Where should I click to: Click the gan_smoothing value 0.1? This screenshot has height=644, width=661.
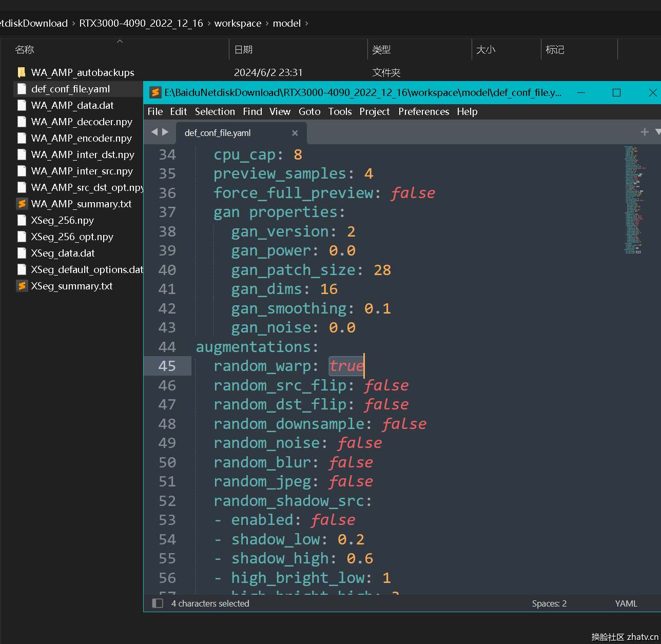(378, 308)
